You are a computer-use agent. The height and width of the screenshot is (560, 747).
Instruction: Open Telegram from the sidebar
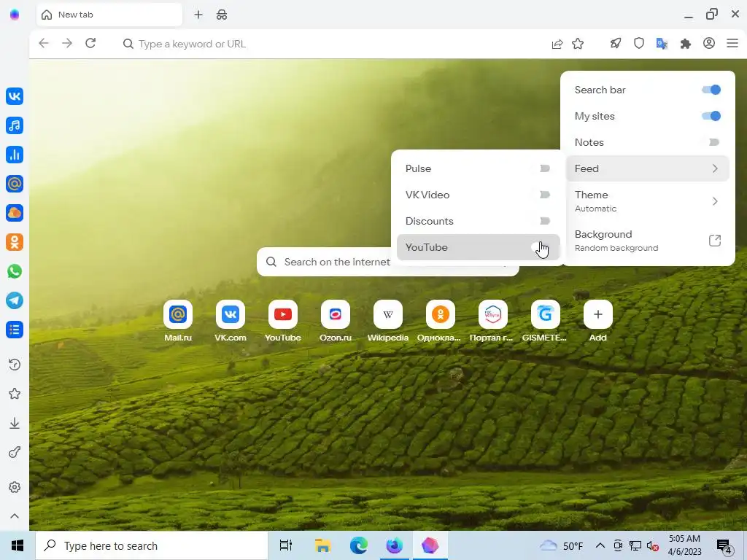coord(15,300)
